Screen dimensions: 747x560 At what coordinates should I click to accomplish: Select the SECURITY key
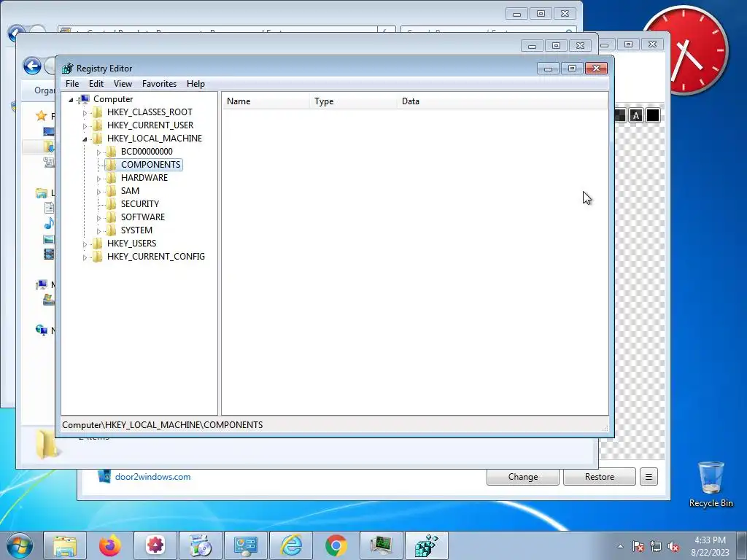139,204
